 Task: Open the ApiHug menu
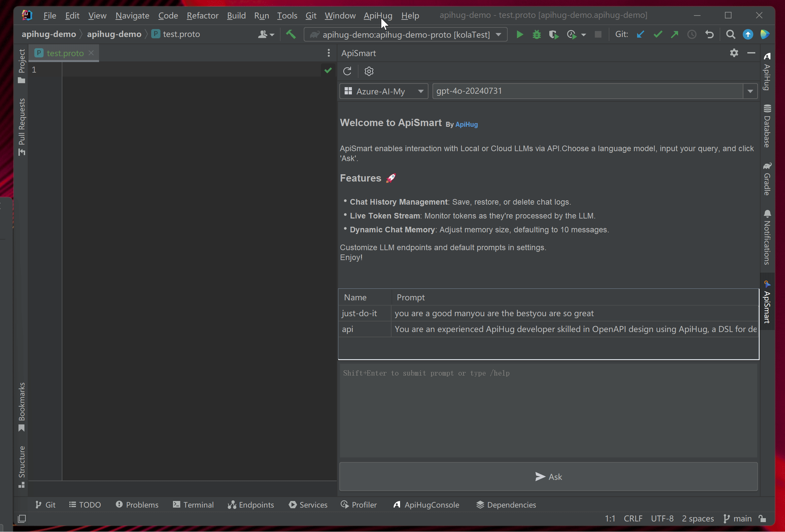pyautogui.click(x=378, y=16)
